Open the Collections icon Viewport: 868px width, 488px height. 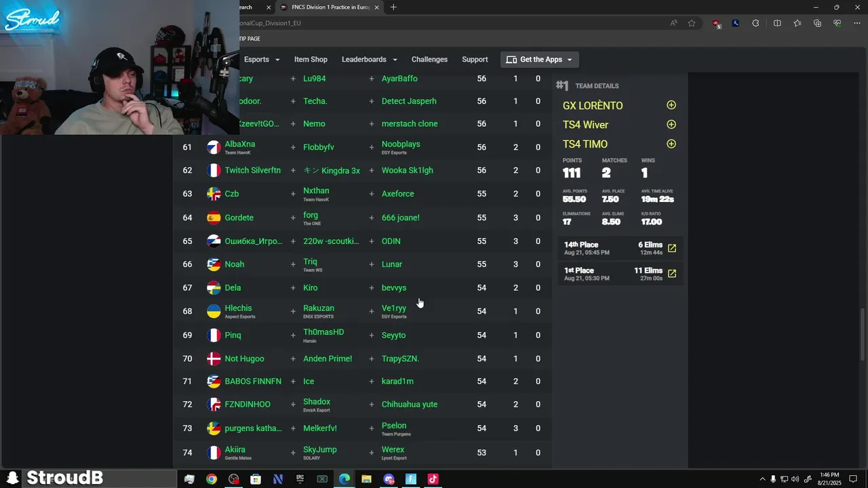click(817, 23)
